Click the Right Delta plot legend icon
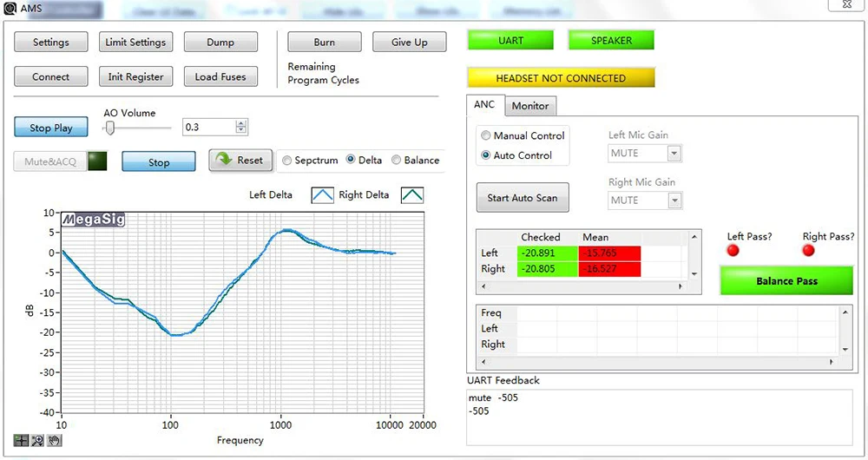 click(x=411, y=195)
